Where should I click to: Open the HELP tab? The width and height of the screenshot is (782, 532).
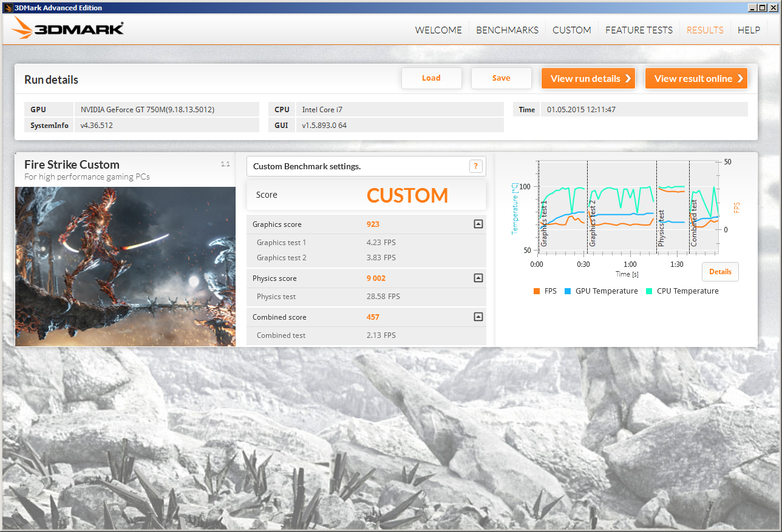point(749,30)
